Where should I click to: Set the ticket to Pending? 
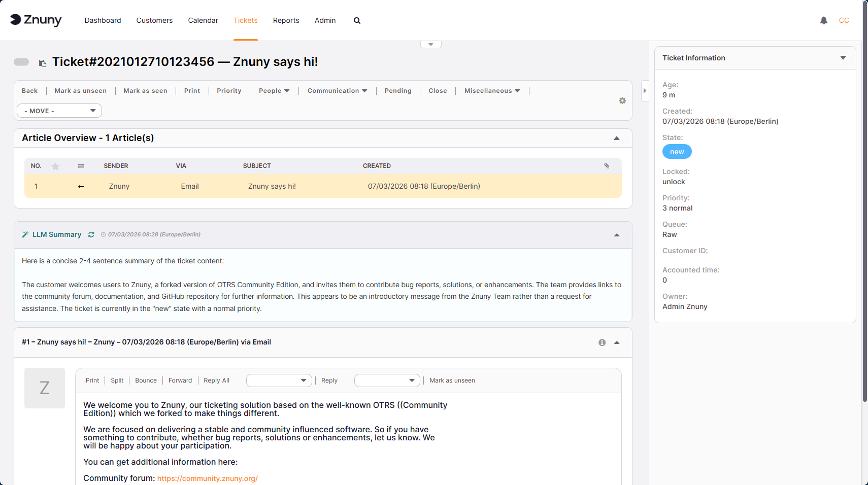(398, 91)
